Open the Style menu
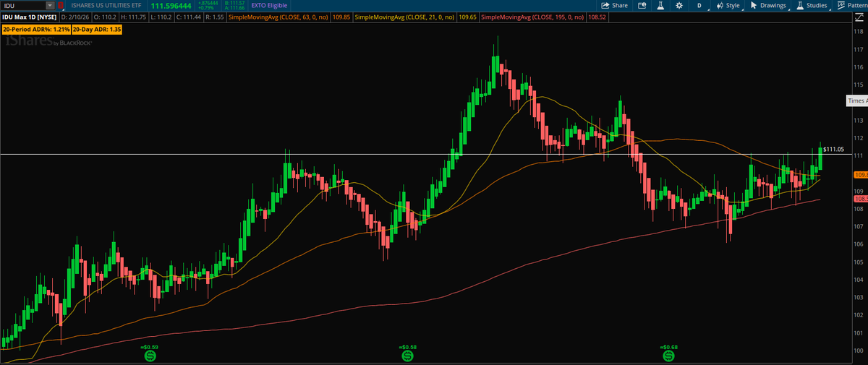The width and height of the screenshot is (868, 365). [728, 5]
